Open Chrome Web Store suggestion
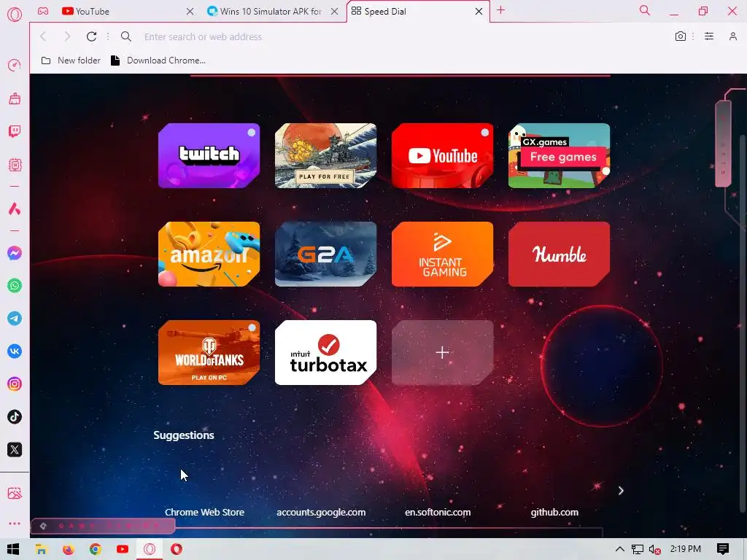This screenshot has width=747, height=560. click(x=204, y=513)
